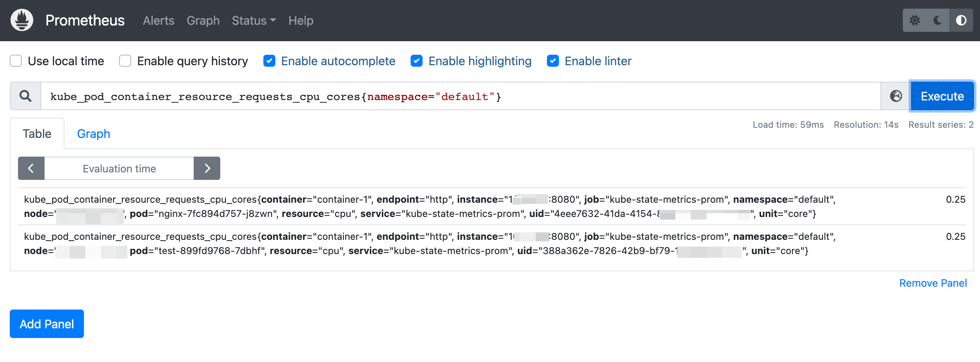Focus the Evaluation time input field

pos(119,168)
